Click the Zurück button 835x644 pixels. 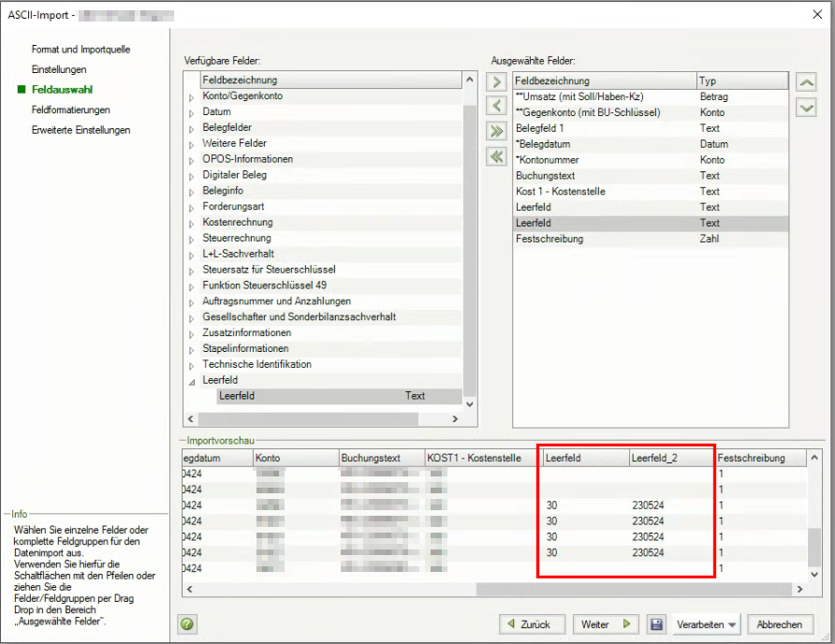click(530, 624)
